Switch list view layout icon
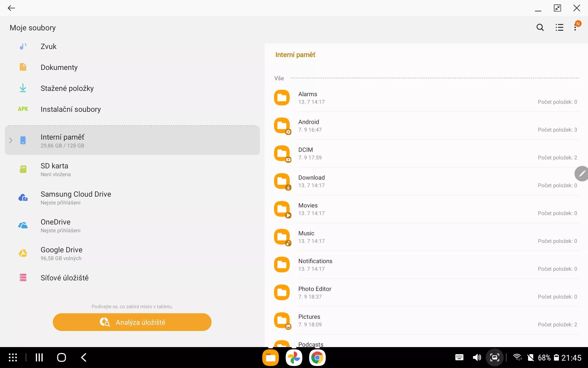 [x=559, y=28]
